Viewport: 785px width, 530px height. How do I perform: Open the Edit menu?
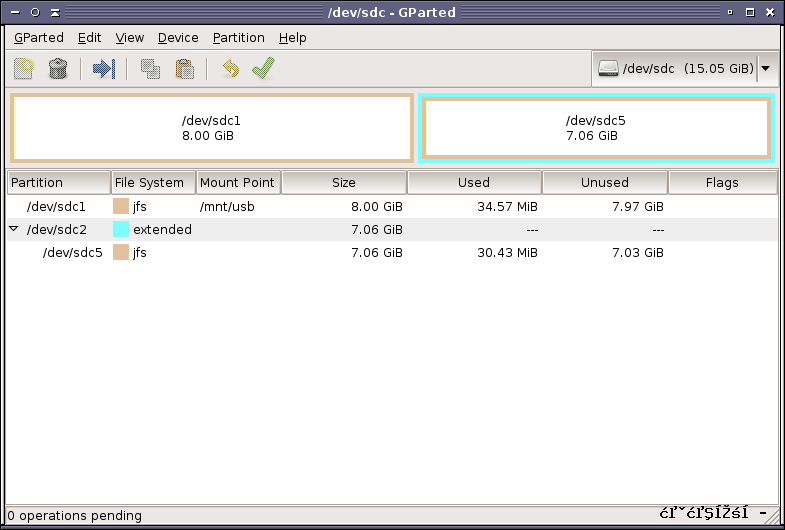pos(90,38)
